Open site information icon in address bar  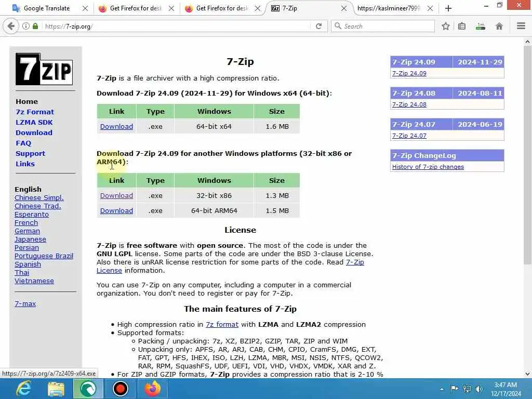pos(26,26)
